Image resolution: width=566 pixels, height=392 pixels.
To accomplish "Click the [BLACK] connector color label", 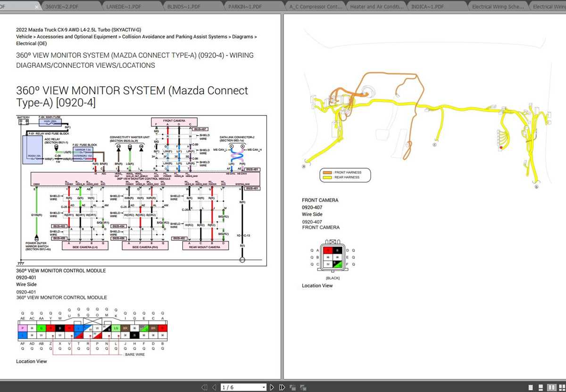I will point(333,278).
